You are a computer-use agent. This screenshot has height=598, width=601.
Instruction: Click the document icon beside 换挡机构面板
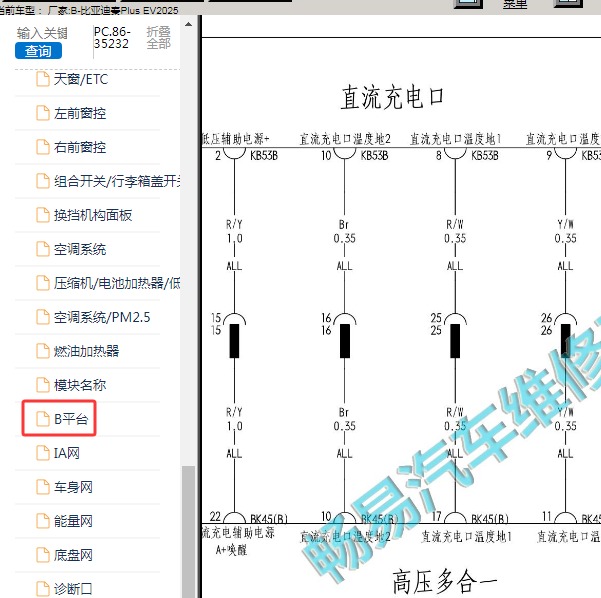[x=43, y=215]
